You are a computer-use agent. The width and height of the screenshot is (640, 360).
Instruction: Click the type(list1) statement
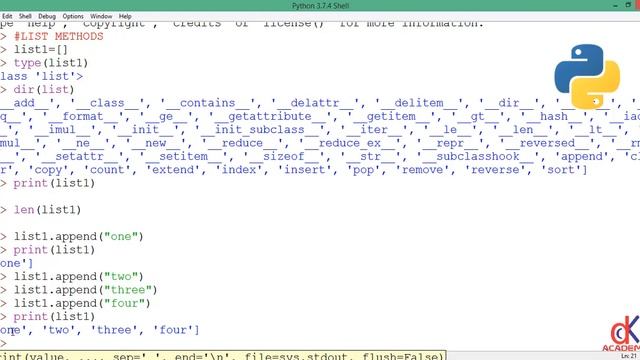(x=51, y=63)
